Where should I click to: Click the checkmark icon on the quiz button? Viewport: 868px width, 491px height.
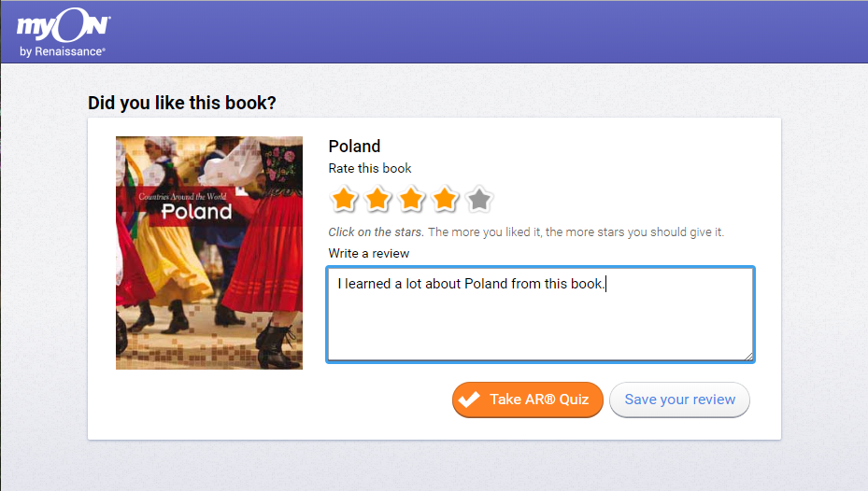tap(470, 400)
